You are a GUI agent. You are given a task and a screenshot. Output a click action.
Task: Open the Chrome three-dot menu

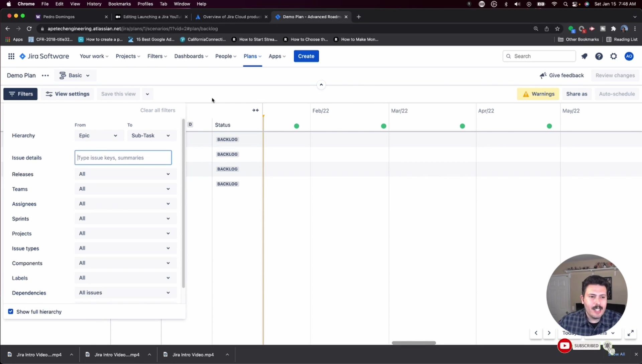[635, 29]
